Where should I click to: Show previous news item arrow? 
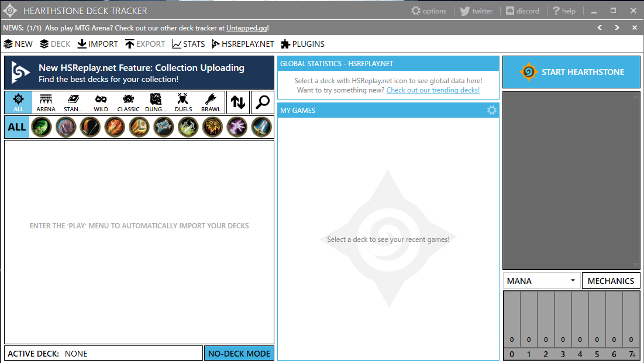coord(600,28)
